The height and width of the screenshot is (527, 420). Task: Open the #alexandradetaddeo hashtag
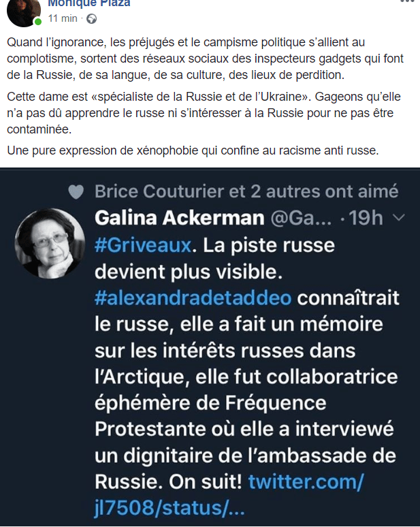tap(193, 298)
